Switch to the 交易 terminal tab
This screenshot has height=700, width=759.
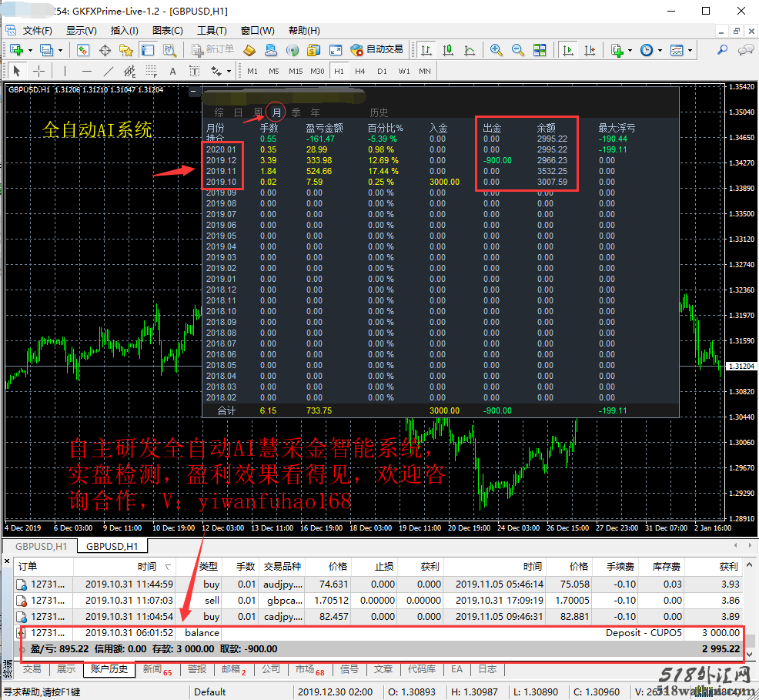coord(32,669)
